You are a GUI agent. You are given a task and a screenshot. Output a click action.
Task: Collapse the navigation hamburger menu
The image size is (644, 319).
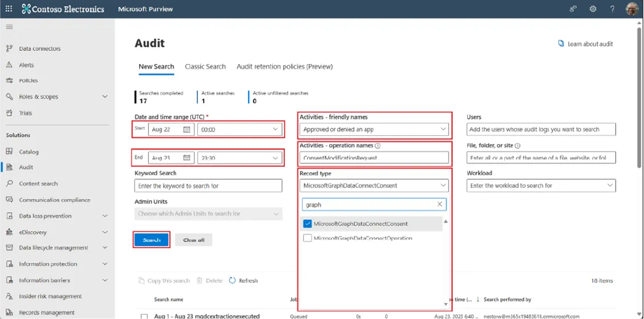(9, 27)
